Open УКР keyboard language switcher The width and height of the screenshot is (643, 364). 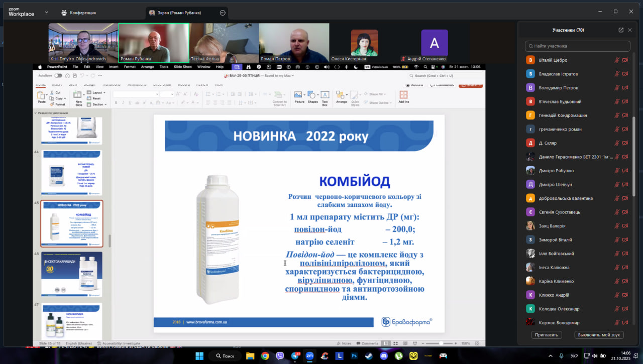pos(574,356)
